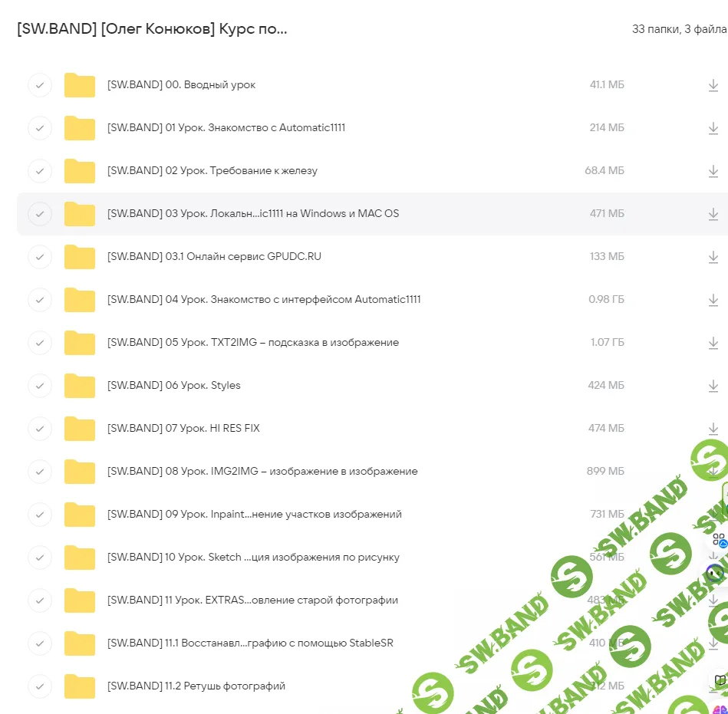Image resolution: width=728 pixels, height=714 pixels.
Task: Click folder icon of 11.2 Ретушь фотографий
Action: click(x=80, y=686)
